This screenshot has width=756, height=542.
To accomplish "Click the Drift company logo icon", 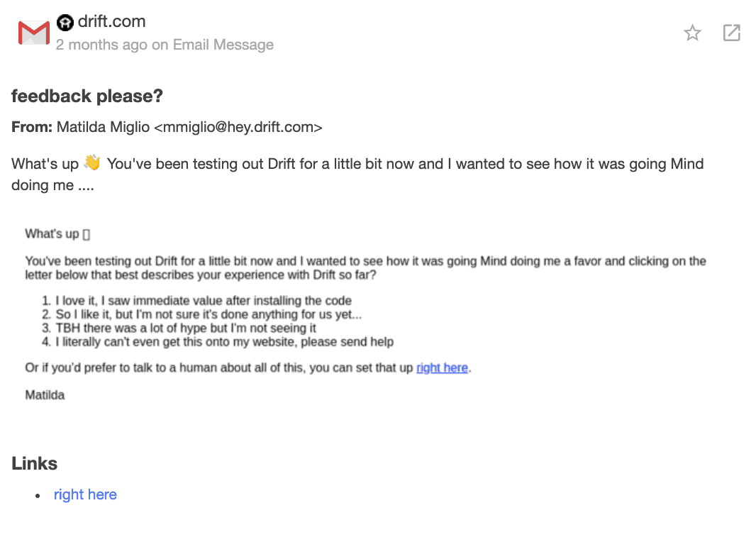I will (x=65, y=22).
